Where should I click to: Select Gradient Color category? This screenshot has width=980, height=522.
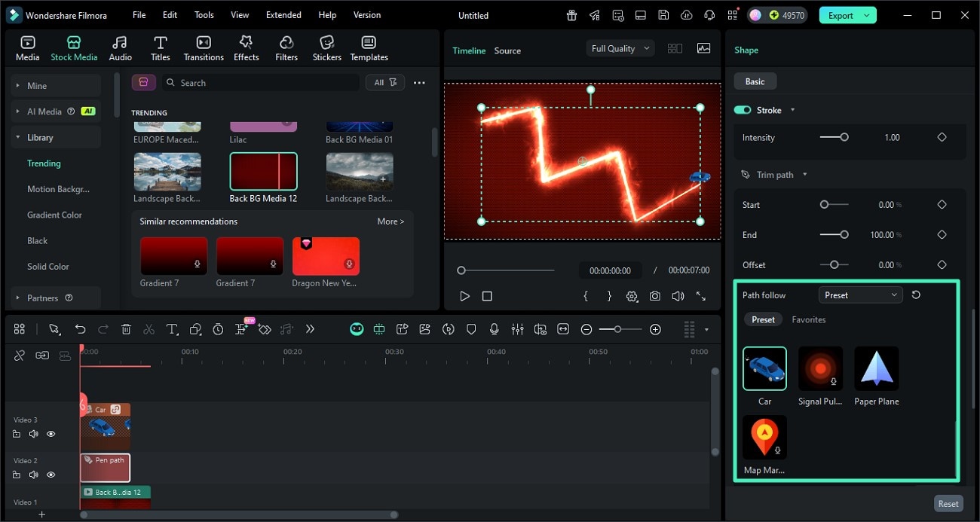coord(54,215)
